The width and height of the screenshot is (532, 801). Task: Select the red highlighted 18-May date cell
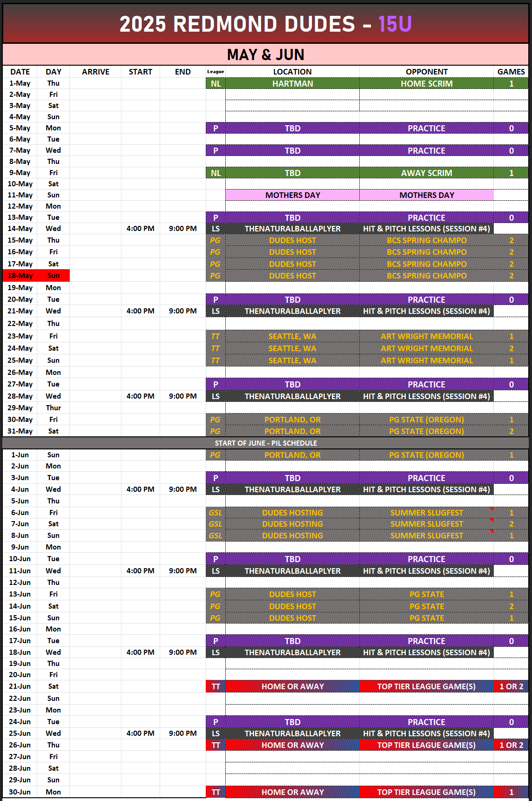20,276
